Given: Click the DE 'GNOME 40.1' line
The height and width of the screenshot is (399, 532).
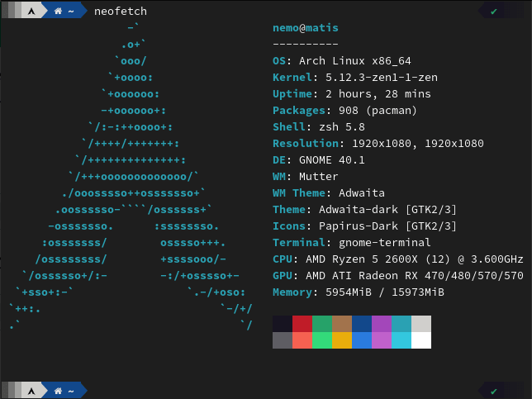Looking at the screenshot, I should coord(319,159).
